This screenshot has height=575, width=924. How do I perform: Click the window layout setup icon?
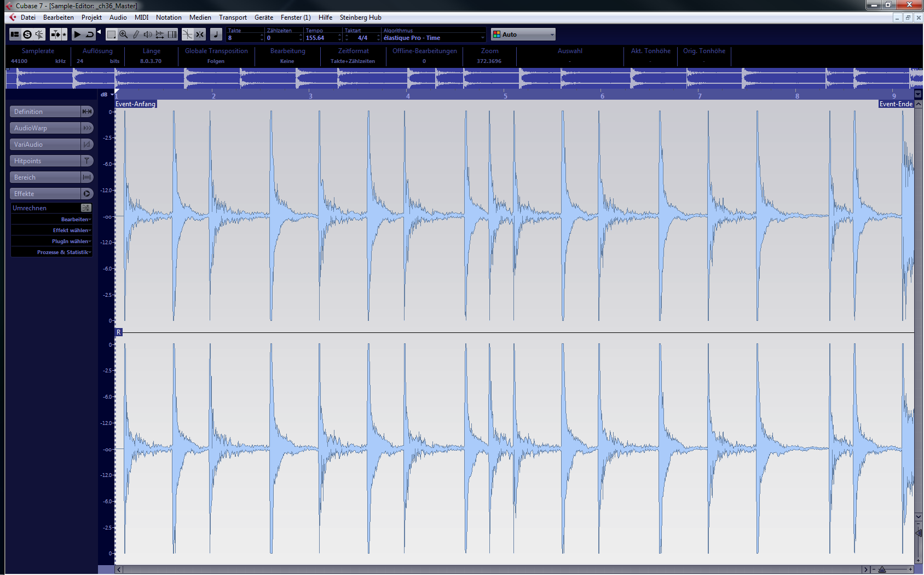[x=15, y=34]
